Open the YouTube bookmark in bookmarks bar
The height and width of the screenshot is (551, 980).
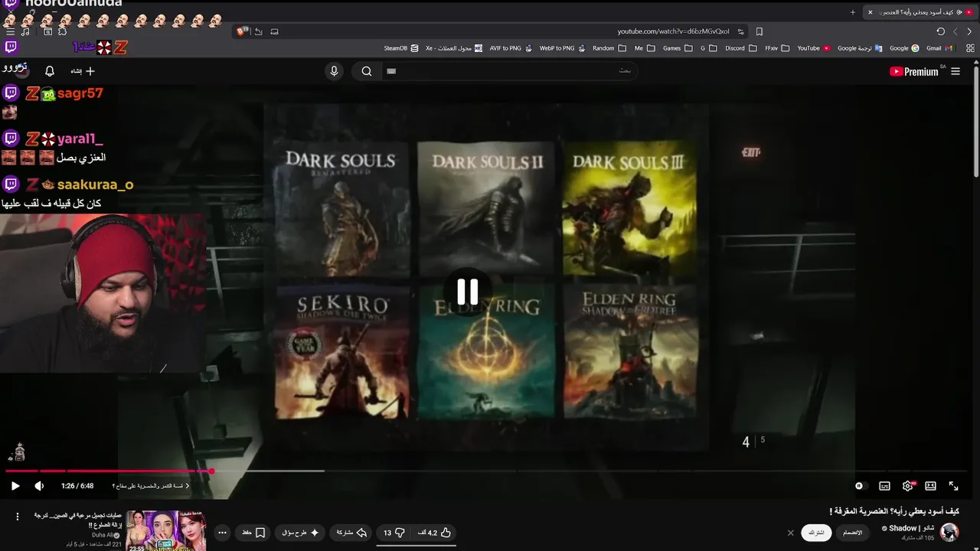tap(814, 48)
